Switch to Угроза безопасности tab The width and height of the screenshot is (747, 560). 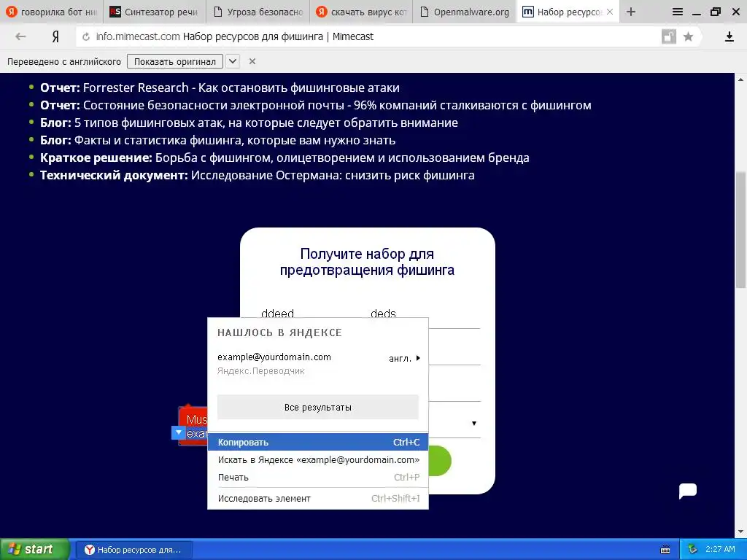tap(258, 12)
